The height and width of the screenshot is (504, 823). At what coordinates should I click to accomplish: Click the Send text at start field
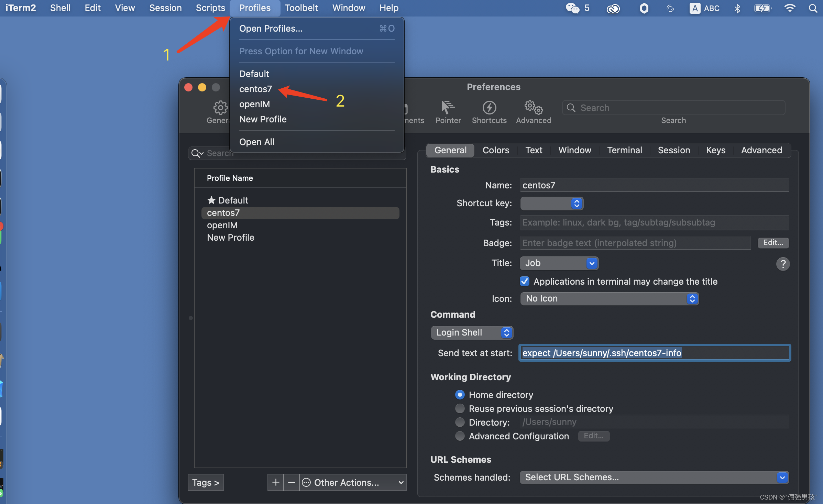tap(654, 353)
